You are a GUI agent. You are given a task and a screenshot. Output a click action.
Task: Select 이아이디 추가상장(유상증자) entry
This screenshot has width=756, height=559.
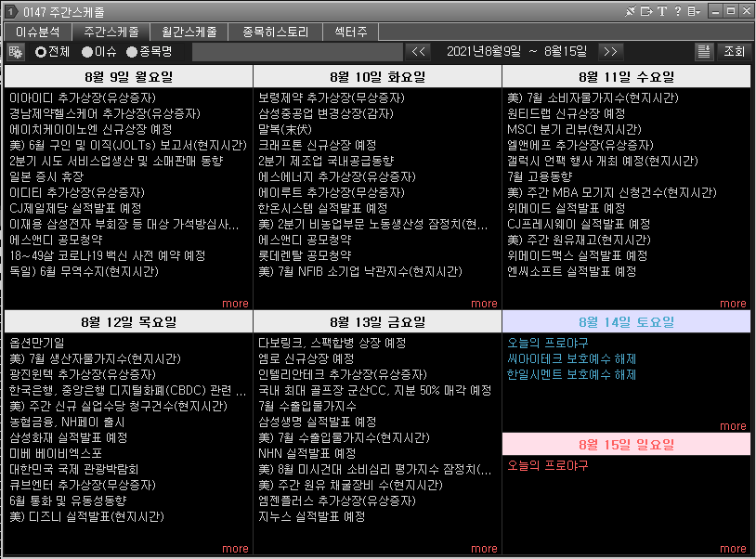click(x=83, y=97)
